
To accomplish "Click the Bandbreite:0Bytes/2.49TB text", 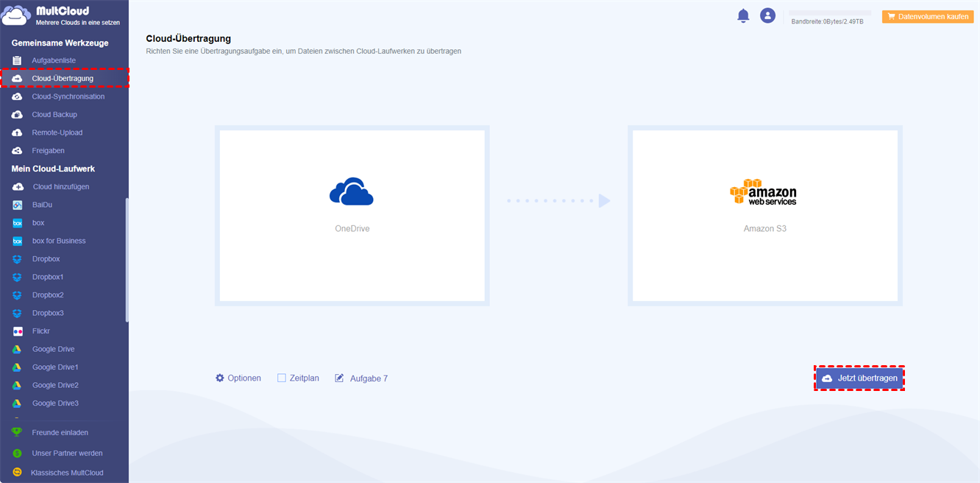I will tap(827, 22).
